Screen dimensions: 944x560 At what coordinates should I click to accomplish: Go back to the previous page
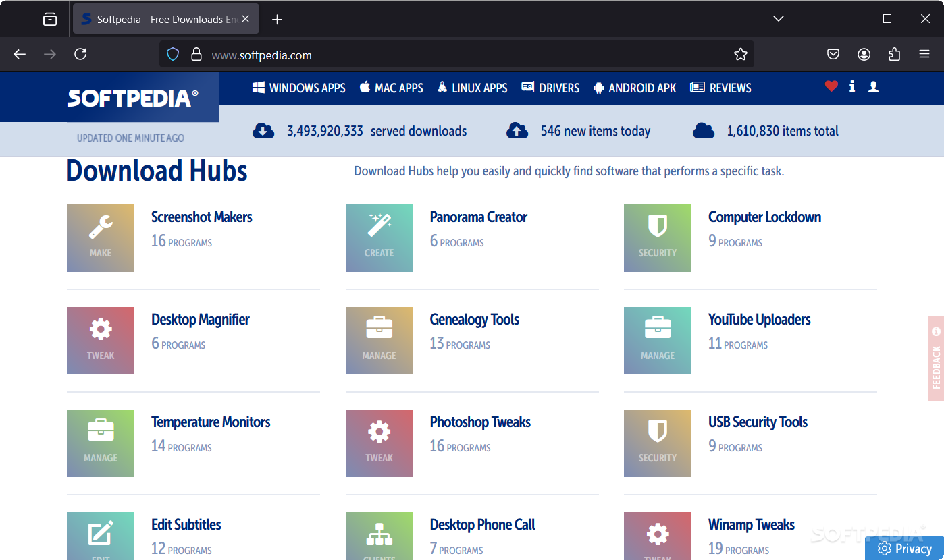(x=20, y=55)
